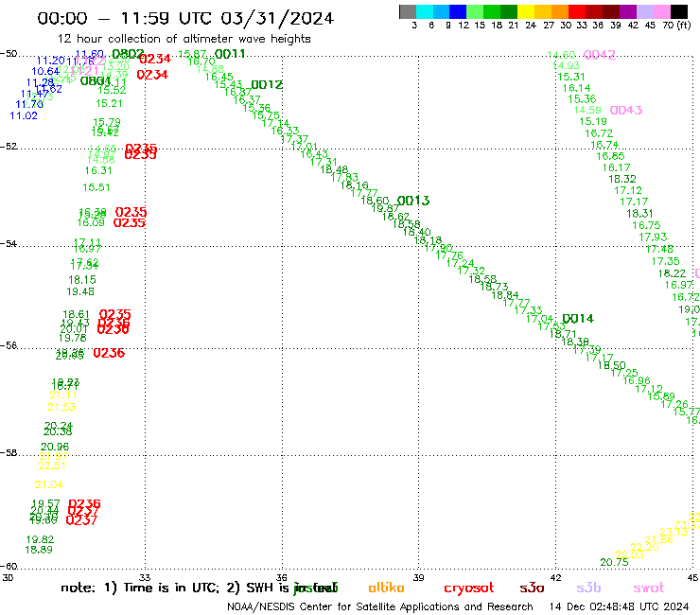
Task: Click the wave height value '15.31'
Action: [571, 77]
